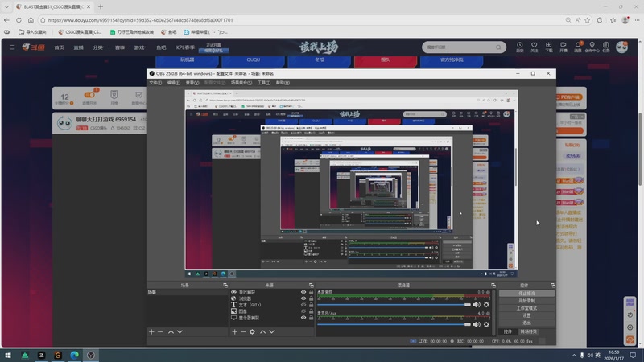The width and height of the screenshot is (644, 362).
Task: Switch to the 转场特效 transitions tab
Action: click(x=528, y=331)
